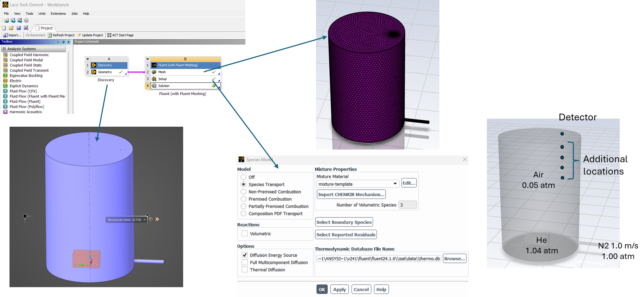Image resolution: width=644 pixels, height=297 pixels.
Task: Open the Extensions menu
Action: (58, 14)
